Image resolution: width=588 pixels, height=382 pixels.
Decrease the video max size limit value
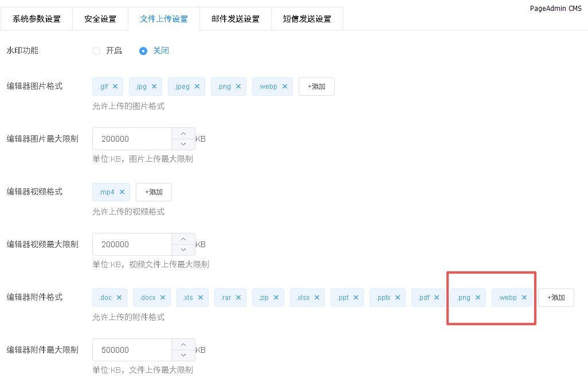(x=183, y=250)
